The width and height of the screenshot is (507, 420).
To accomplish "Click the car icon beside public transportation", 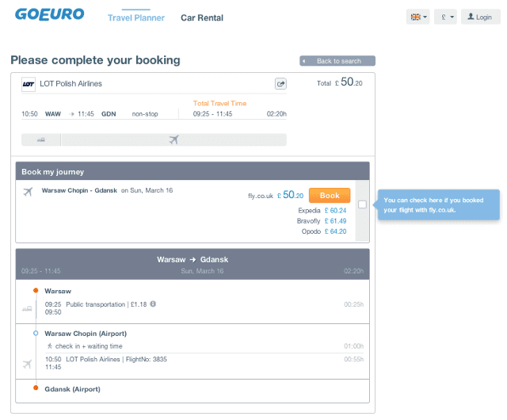I will click(x=27, y=309).
